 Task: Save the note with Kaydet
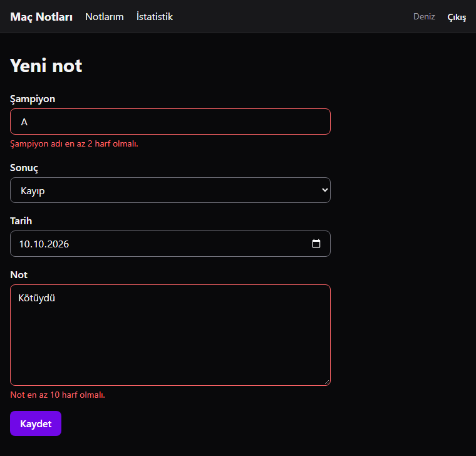click(x=36, y=423)
